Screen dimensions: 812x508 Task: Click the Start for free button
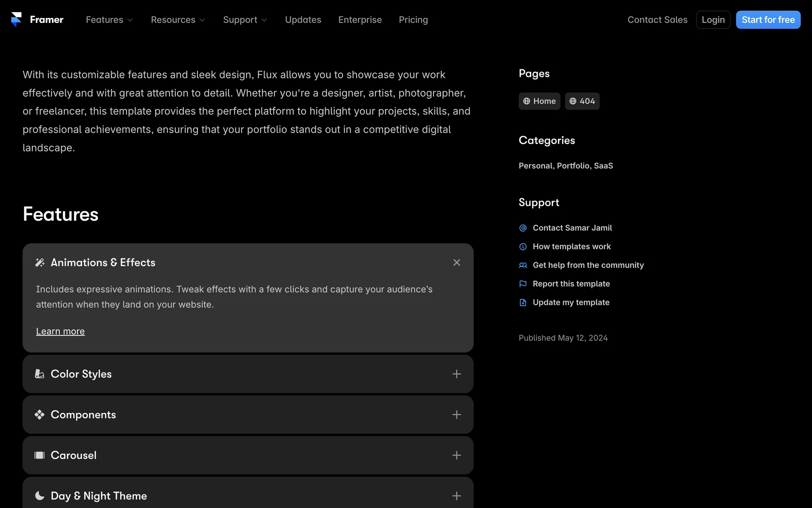[768, 20]
